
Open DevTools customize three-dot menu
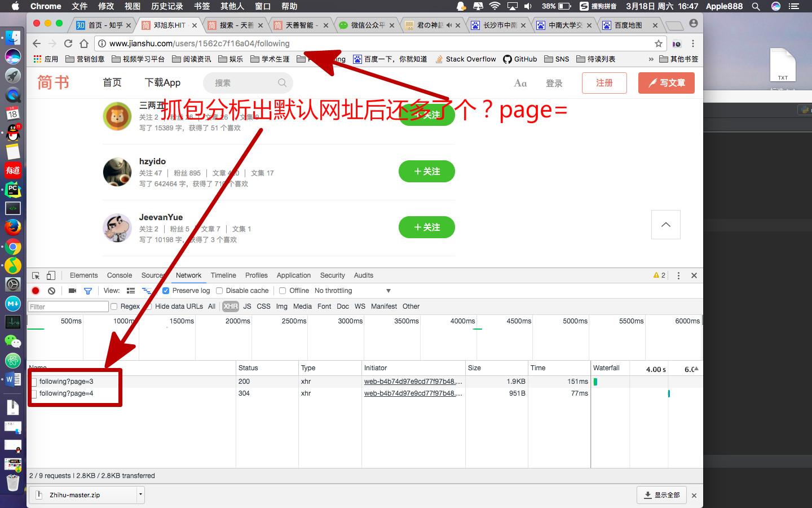[678, 275]
